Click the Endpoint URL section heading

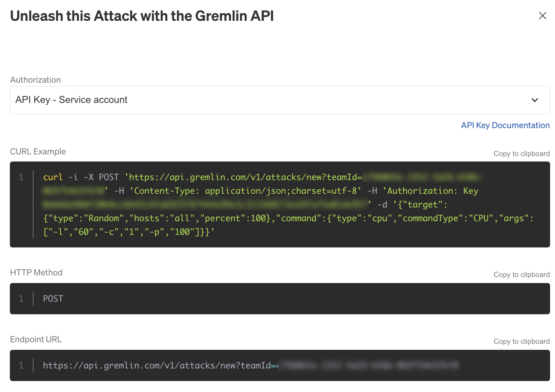pos(36,340)
